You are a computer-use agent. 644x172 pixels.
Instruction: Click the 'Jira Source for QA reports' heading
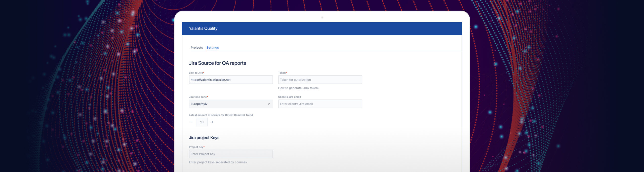point(217,63)
